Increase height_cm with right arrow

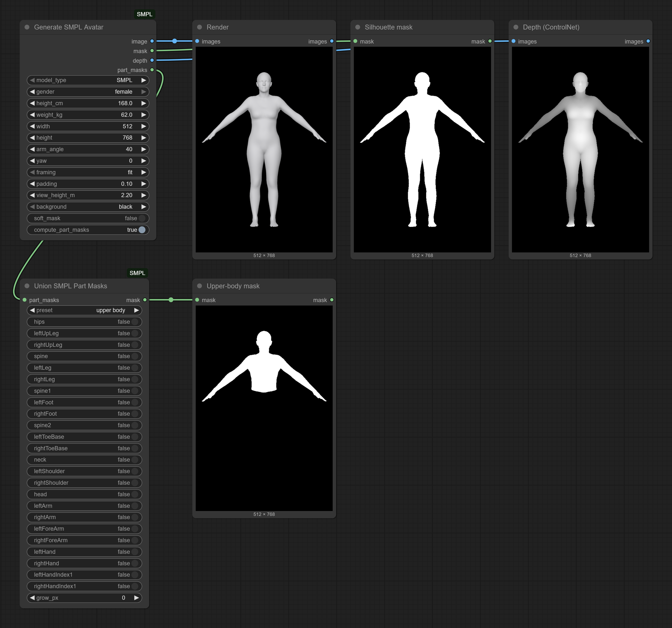coord(144,103)
